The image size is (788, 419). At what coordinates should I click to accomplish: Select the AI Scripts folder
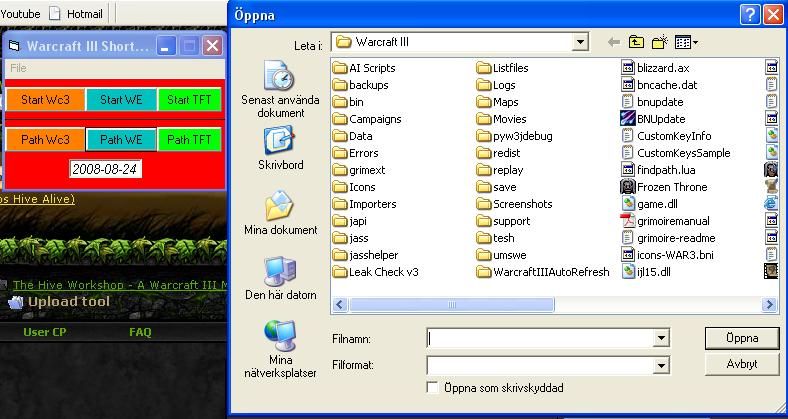pos(364,68)
